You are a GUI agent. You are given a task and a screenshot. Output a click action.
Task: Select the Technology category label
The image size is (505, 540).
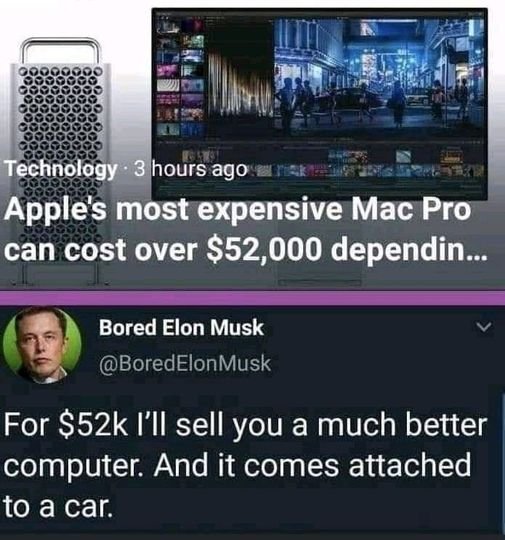[60, 169]
